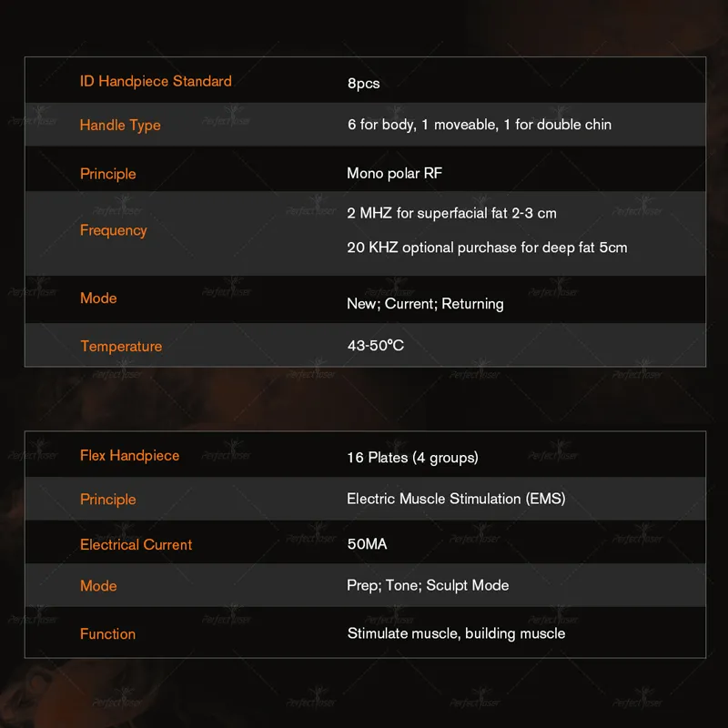Click the Mode label in first table
Image resolution: width=728 pixels, height=728 pixels.
click(x=98, y=298)
